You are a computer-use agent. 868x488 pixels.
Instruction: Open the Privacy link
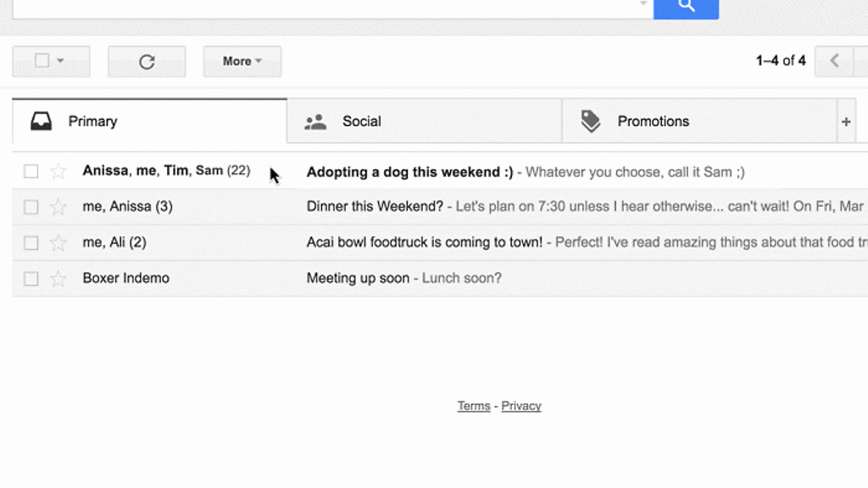click(x=521, y=406)
